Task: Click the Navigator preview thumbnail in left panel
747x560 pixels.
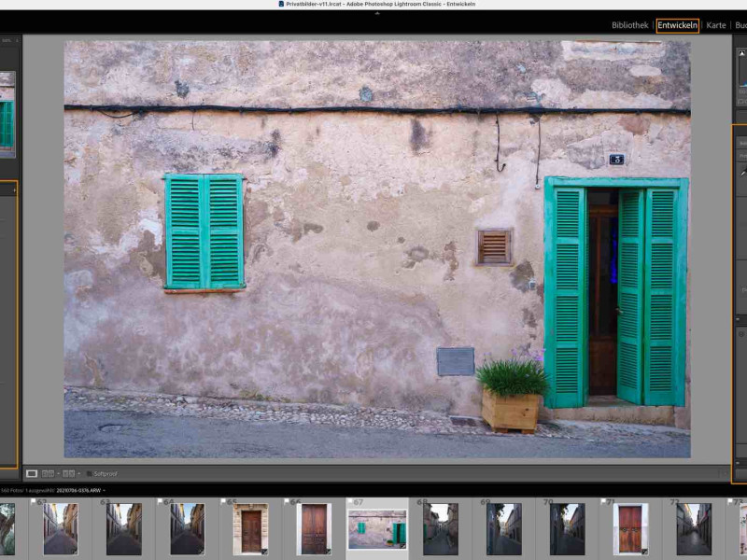Action: [x=7, y=115]
